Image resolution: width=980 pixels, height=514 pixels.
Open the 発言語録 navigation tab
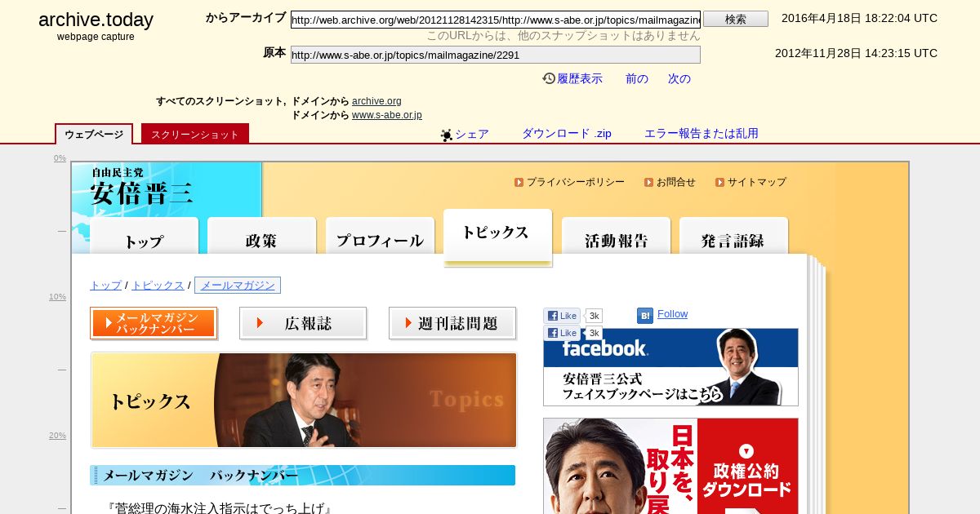click(733, 236)
